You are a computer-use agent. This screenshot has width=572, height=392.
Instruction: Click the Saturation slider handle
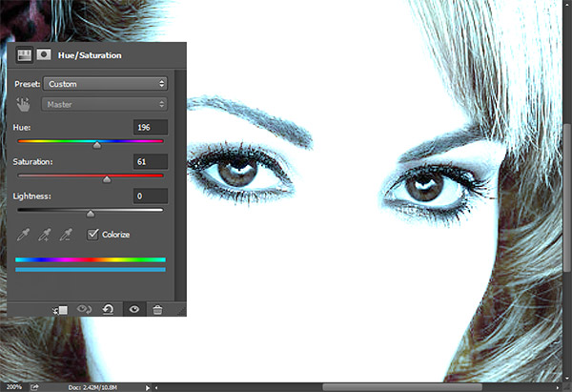pos(107,179)
